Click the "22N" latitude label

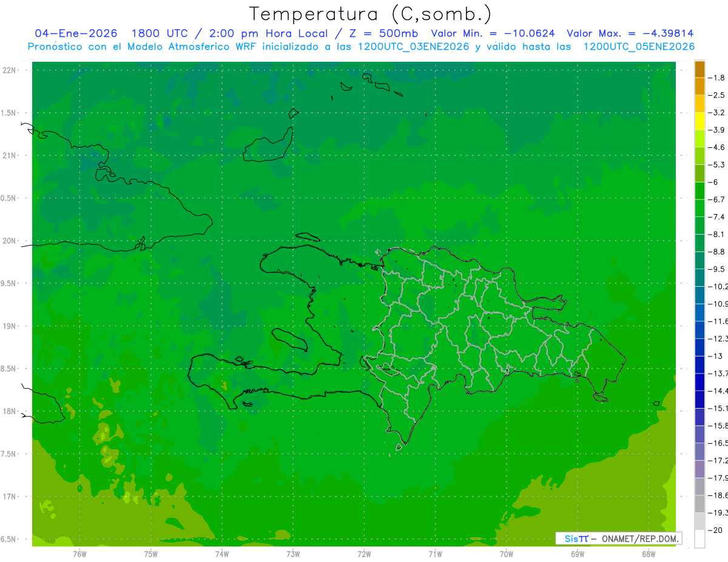click(9, 70)
